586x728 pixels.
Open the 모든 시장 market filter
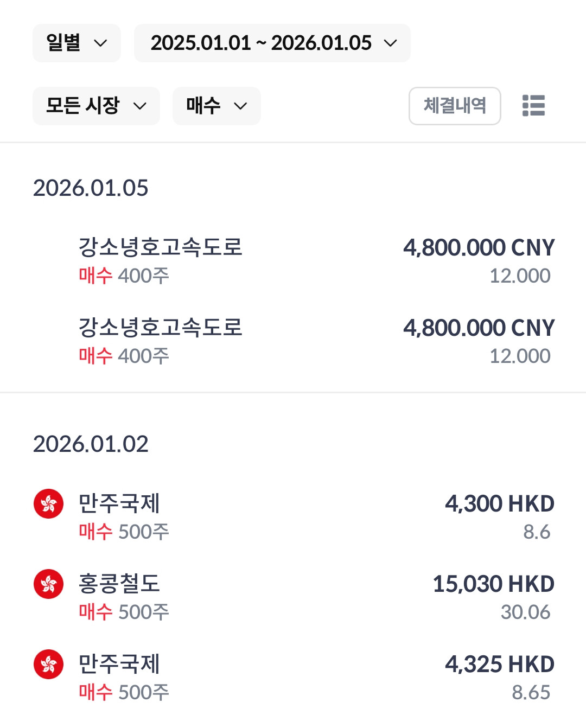pos(96,106)
